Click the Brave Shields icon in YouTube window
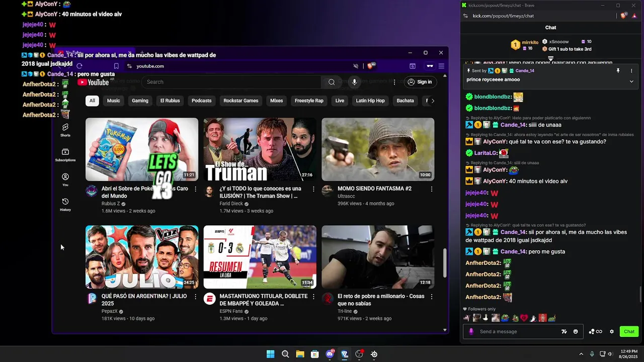644x362 pixels. tap(371, 66)
